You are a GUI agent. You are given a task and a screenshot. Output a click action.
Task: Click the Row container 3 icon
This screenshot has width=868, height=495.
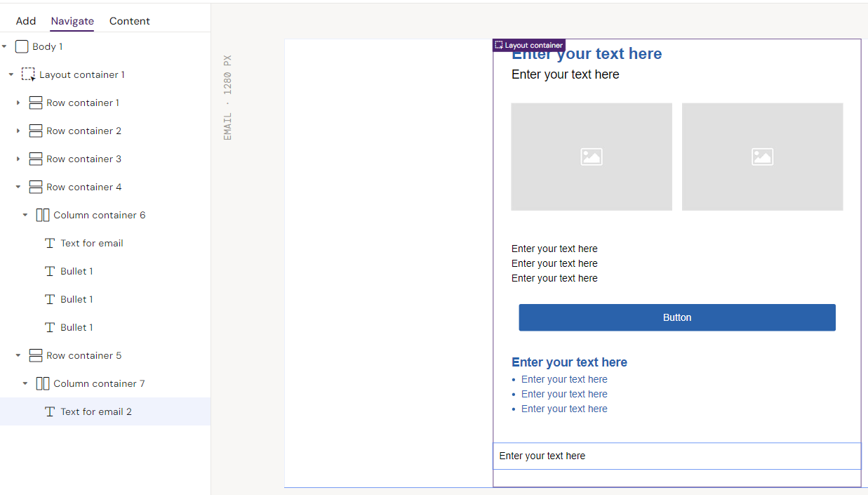(x=36, y=159)
